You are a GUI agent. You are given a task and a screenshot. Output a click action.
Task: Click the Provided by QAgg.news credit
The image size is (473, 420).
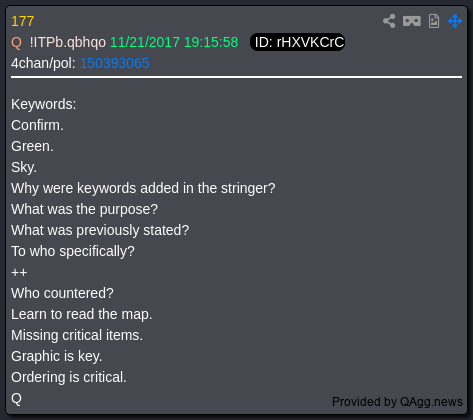click(397, 402)
